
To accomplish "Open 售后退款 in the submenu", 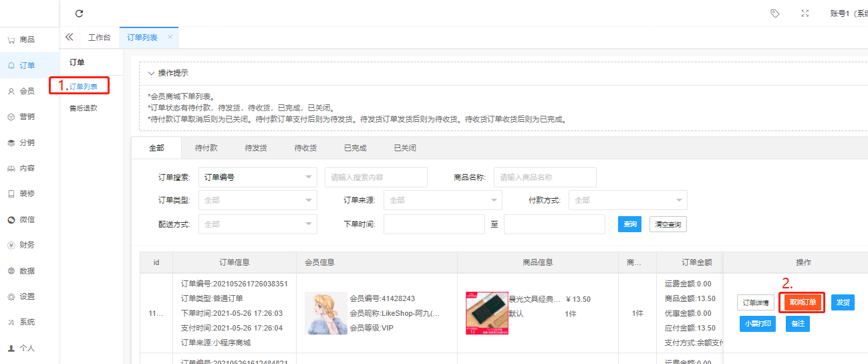I will tap(84, 108).
